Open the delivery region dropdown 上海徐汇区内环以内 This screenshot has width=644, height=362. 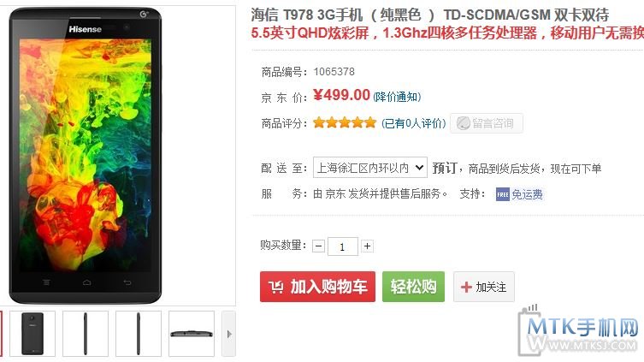370,168
